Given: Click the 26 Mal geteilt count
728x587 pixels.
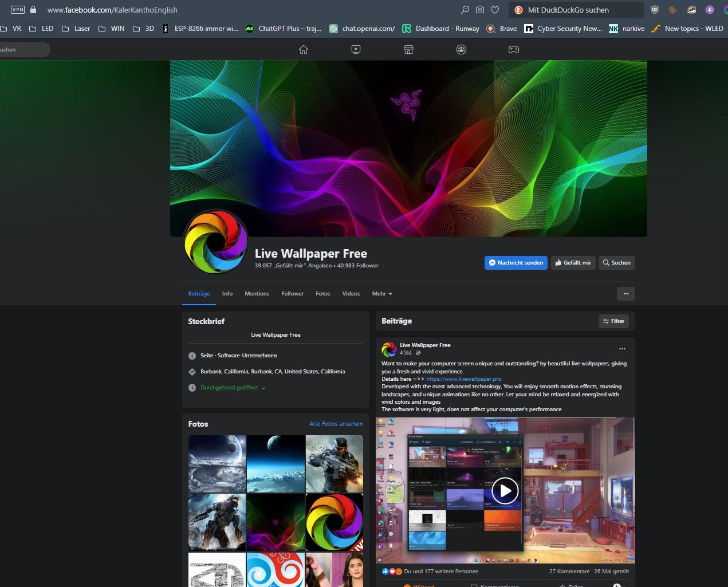Looking at the screenshot, I should tap(612, 571).
